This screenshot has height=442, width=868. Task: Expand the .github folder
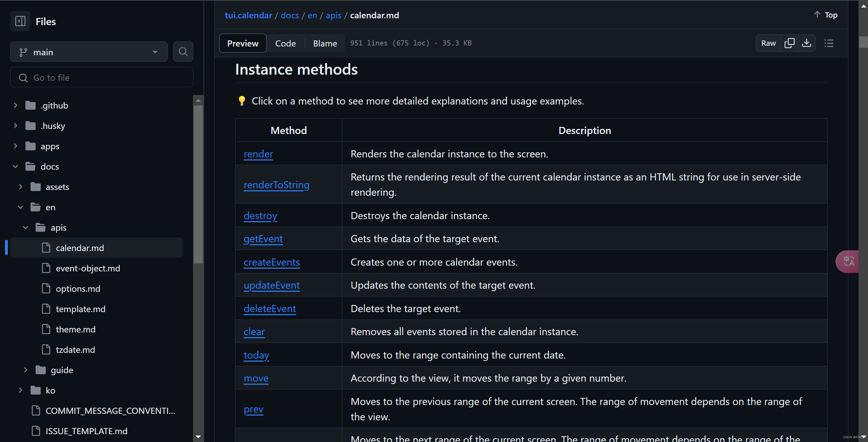[x=16, y=105]
